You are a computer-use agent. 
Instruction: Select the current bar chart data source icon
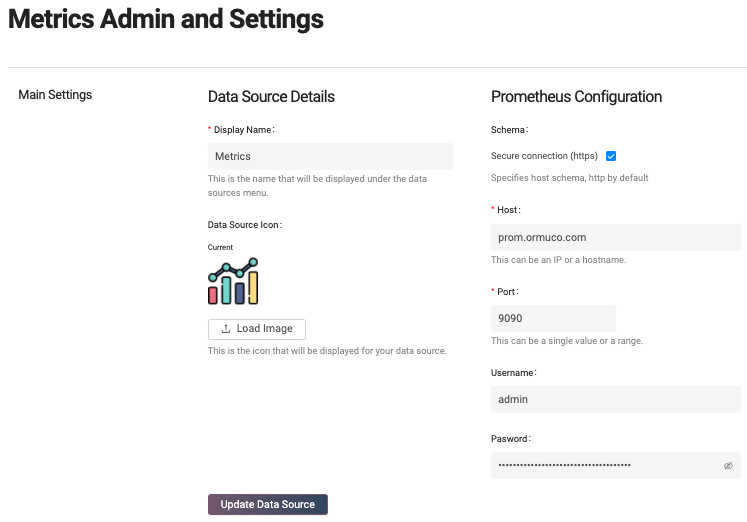233,282
